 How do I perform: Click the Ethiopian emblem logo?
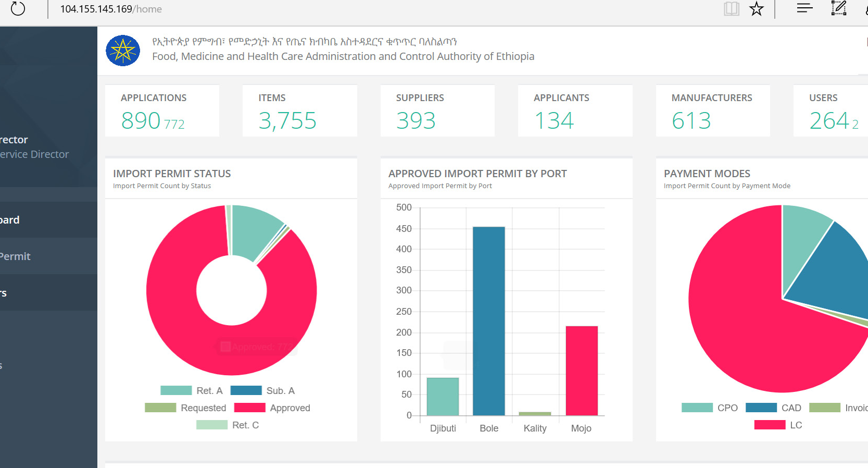click(x=123, y=51)
